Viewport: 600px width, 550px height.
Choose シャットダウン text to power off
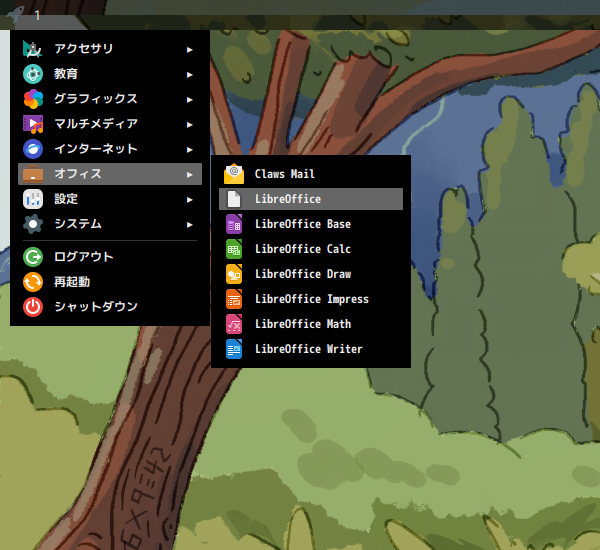pyautogui.click(x=96, y=307)
